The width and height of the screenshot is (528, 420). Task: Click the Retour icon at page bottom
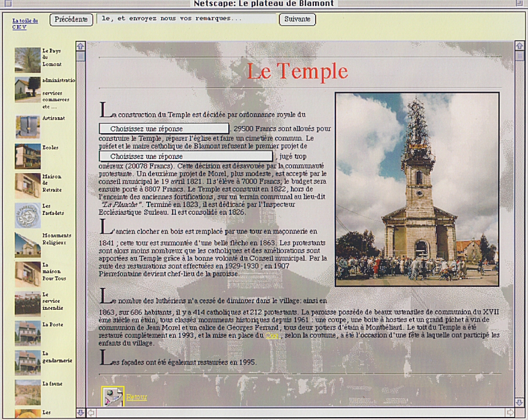(x=113, y=397)
